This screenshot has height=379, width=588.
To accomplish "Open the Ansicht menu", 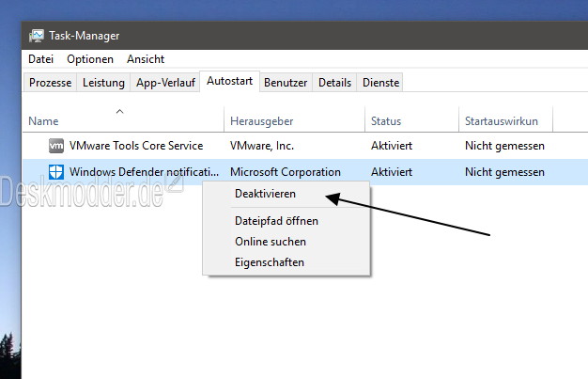I will 146,59.
